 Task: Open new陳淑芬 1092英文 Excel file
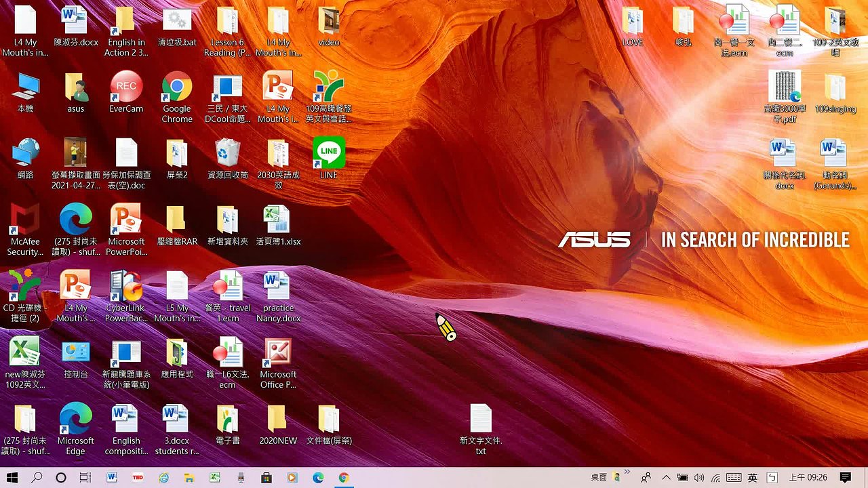click(25, 364)
